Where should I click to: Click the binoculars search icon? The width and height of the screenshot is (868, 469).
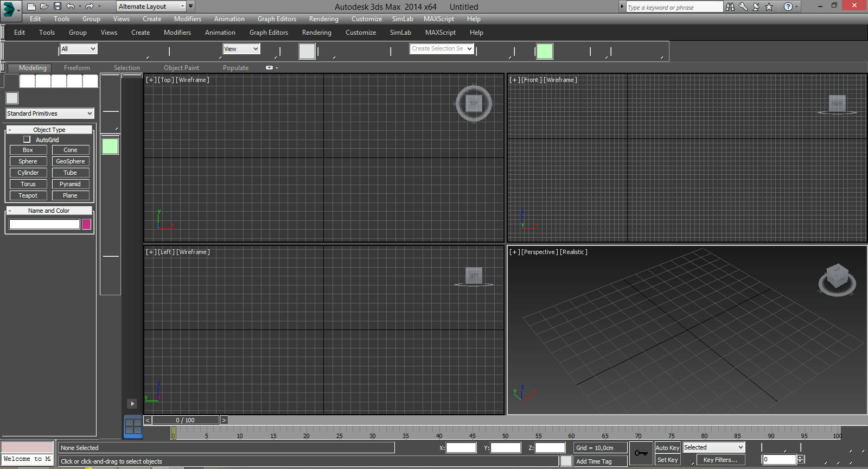pyautogui.click(x=730, y=7)
